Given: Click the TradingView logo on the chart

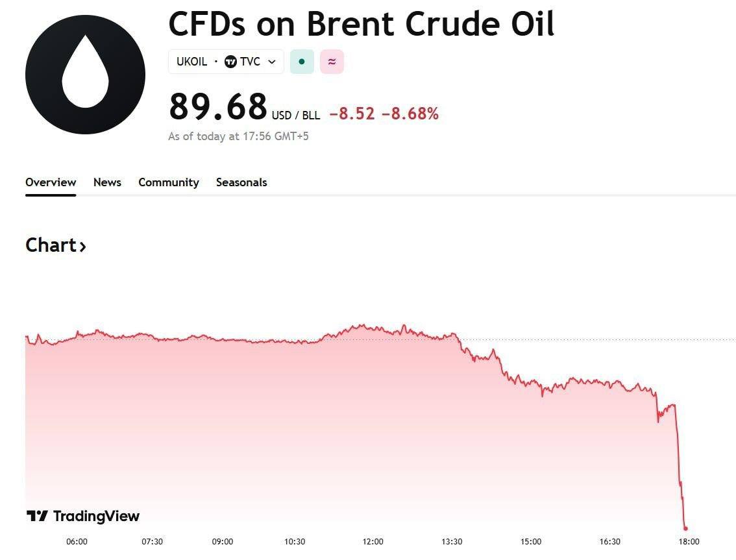Looking at the screenshot, I should tap(83, 517).
